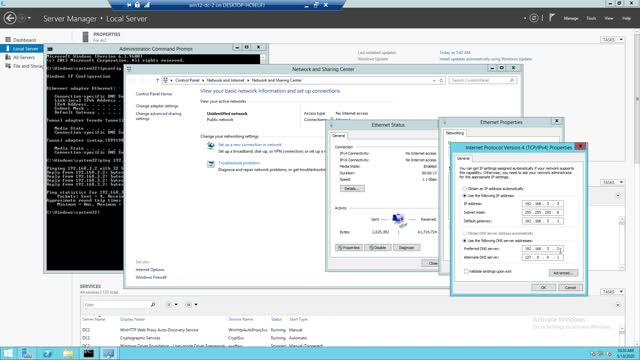Image resolution: width=640 pixels, height=360 pixels.
Task: Open Change advanced sharing settings link
Action: (x=158, y=116)
